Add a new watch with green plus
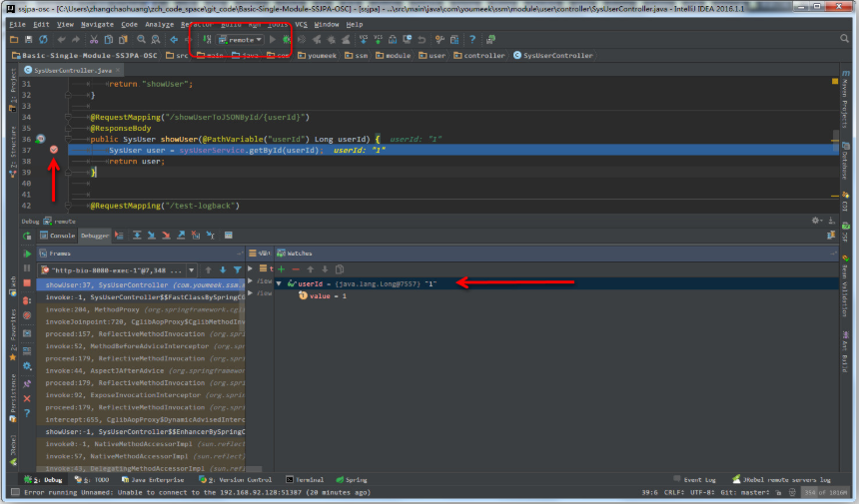 [282, 269]
